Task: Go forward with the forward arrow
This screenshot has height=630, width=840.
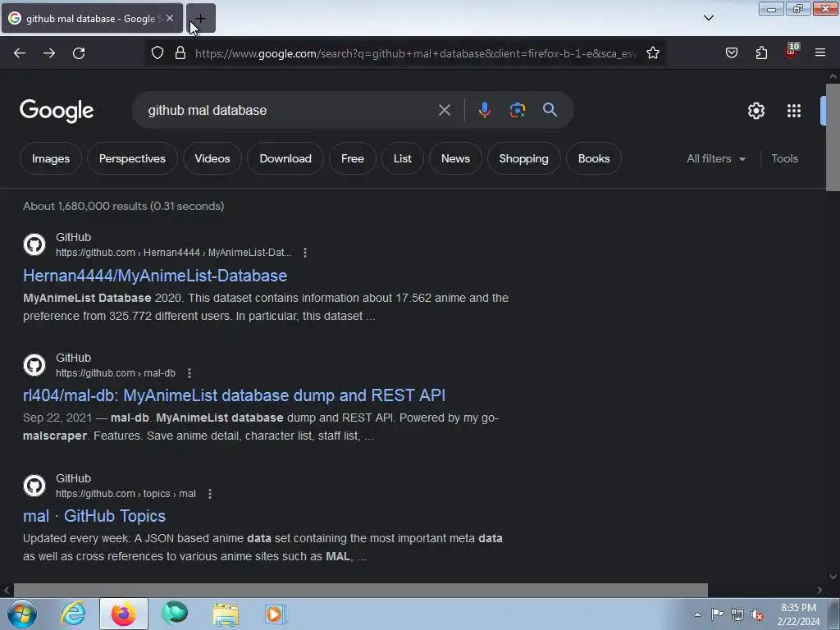Action: [49, 53]
